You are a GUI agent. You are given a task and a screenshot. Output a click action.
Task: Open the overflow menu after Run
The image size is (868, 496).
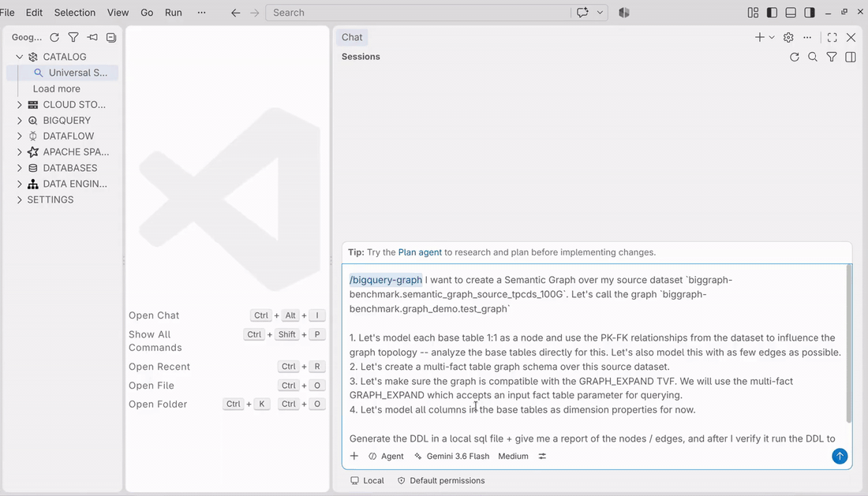[x=201, y=12]
